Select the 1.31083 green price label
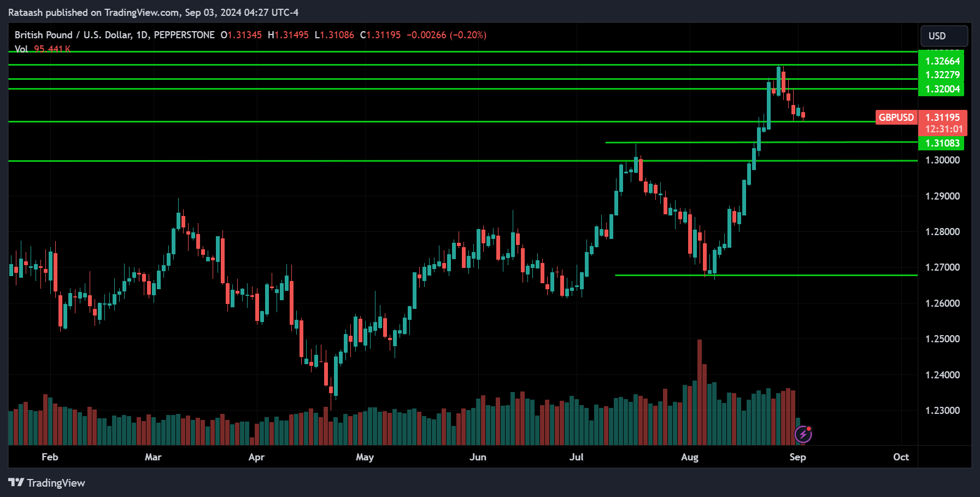This screenshot has height=497, width=980. [942, 143]
